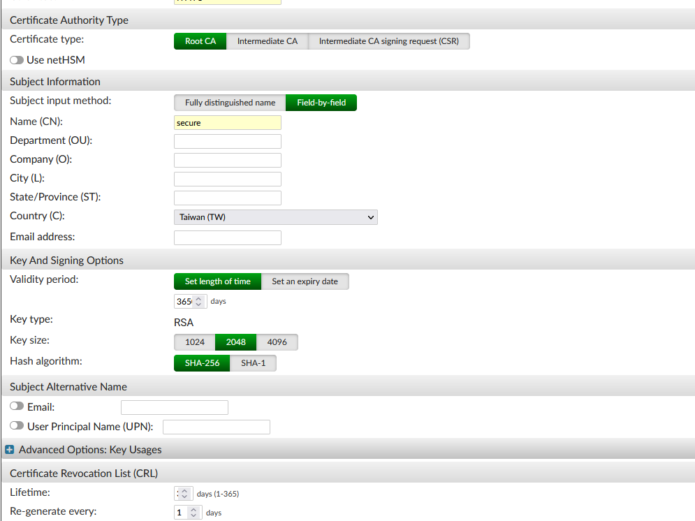Click the Name (CN) field containing secure
Screen dimensions: 695x521
[227, 122]
